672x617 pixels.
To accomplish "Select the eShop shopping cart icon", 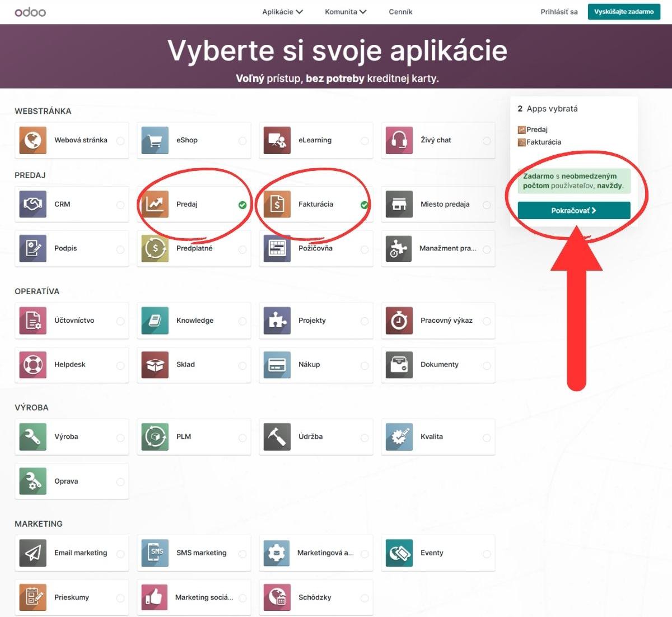I will [155, 140].
